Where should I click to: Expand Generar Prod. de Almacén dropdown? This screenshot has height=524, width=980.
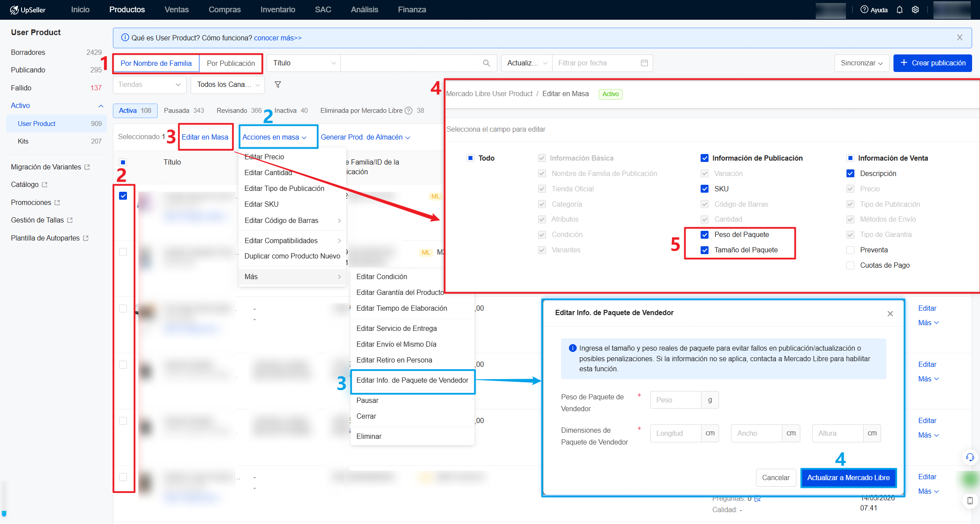pyautogui.click(x=365, y=137)
